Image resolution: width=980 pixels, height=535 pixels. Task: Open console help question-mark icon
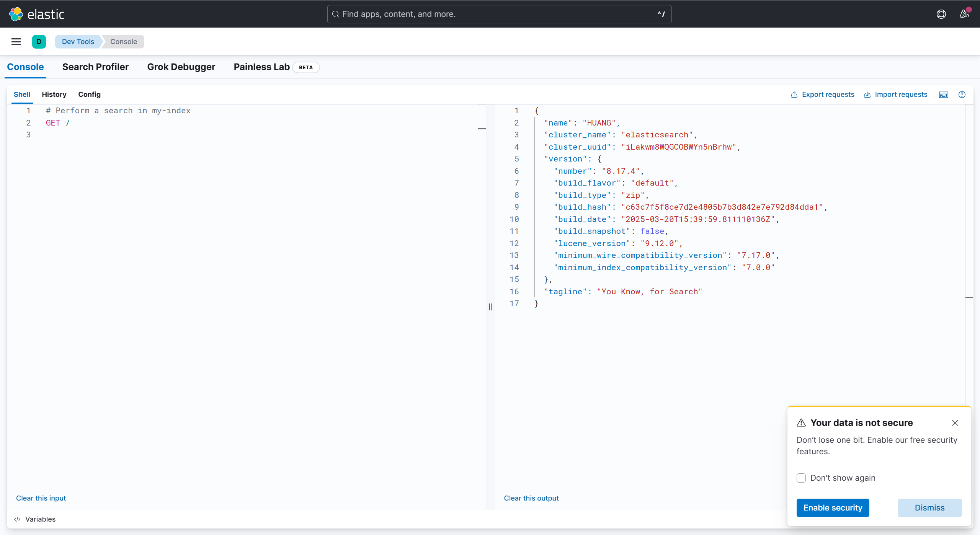coord(962,95)
